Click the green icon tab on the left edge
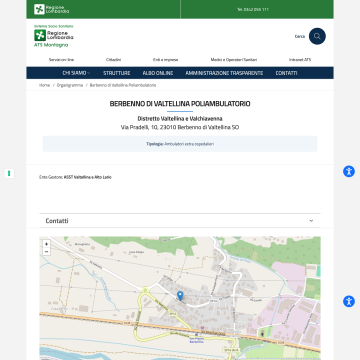This screenshot has height=360, width=360. 9,173
